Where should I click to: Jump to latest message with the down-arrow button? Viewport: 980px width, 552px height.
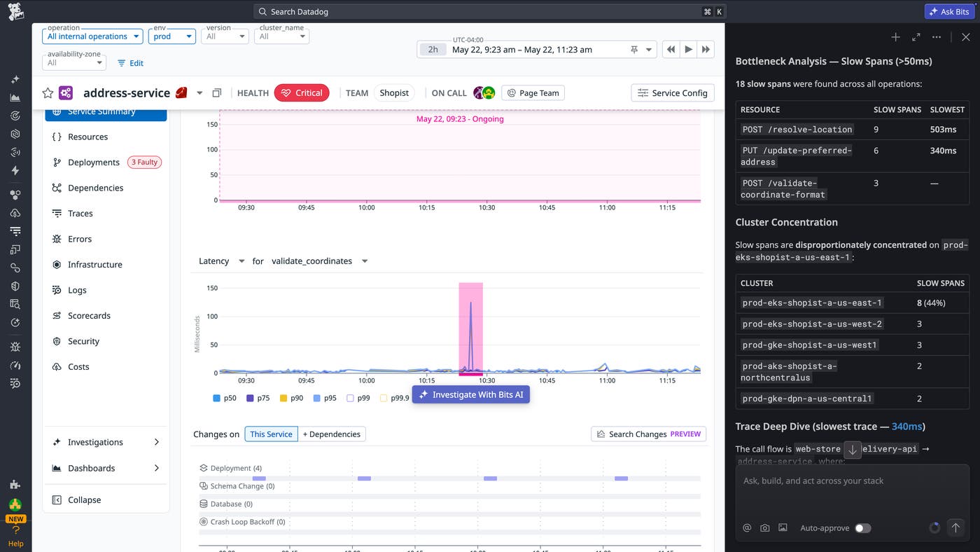(x=853, y=450)
